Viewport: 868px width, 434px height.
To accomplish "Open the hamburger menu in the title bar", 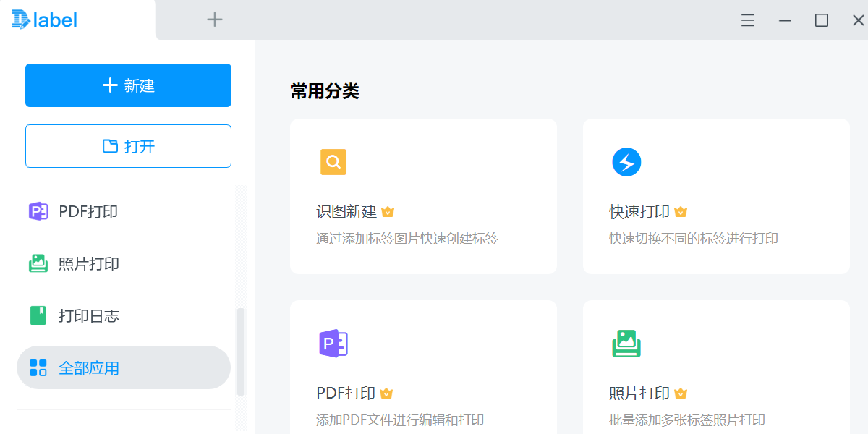I will 748,20.
